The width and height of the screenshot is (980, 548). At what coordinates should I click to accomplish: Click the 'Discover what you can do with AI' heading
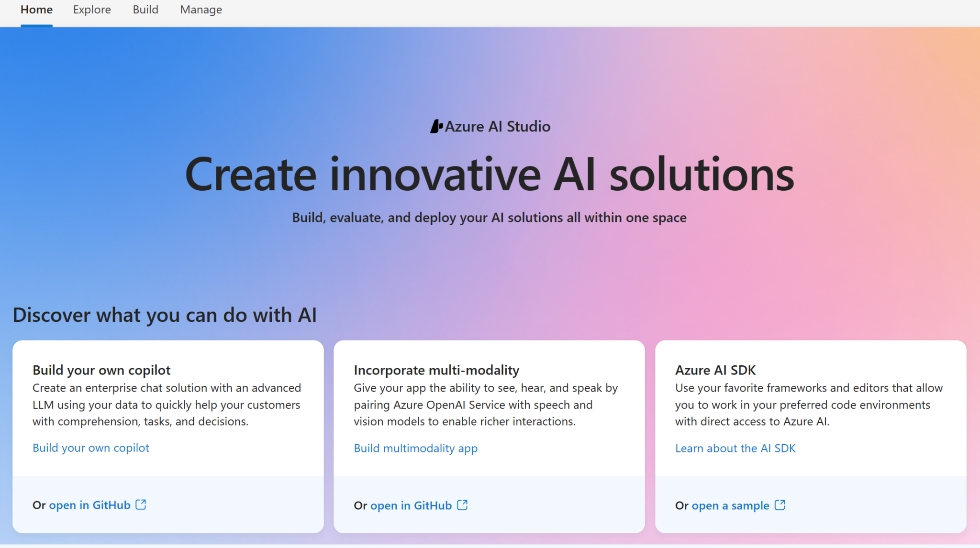[x=165, y=315]
